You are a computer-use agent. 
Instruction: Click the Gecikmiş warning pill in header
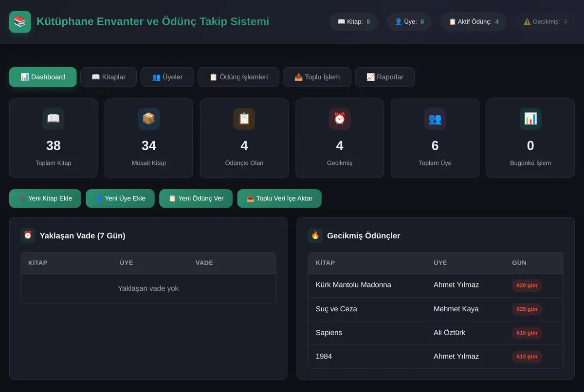click(545, 22)
